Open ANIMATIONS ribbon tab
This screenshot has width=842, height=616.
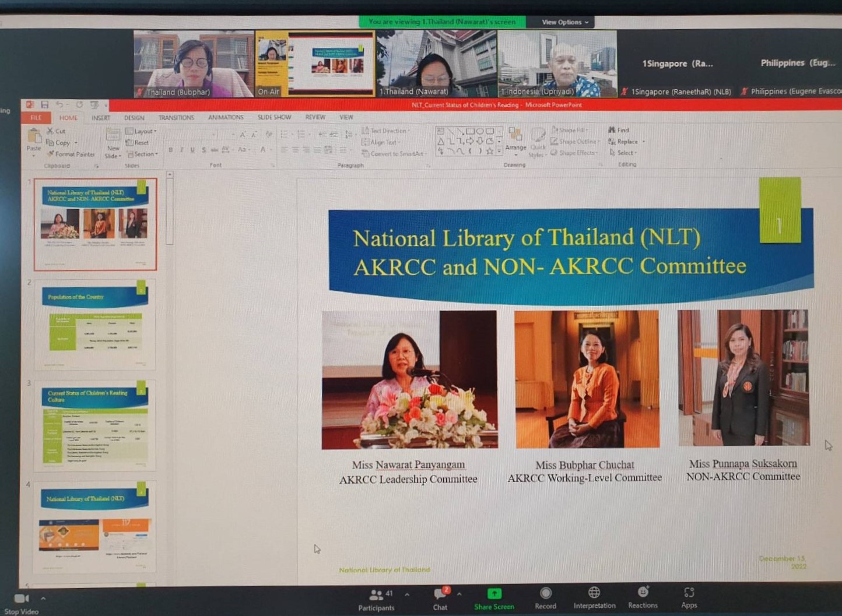click(x=226, y=117)
